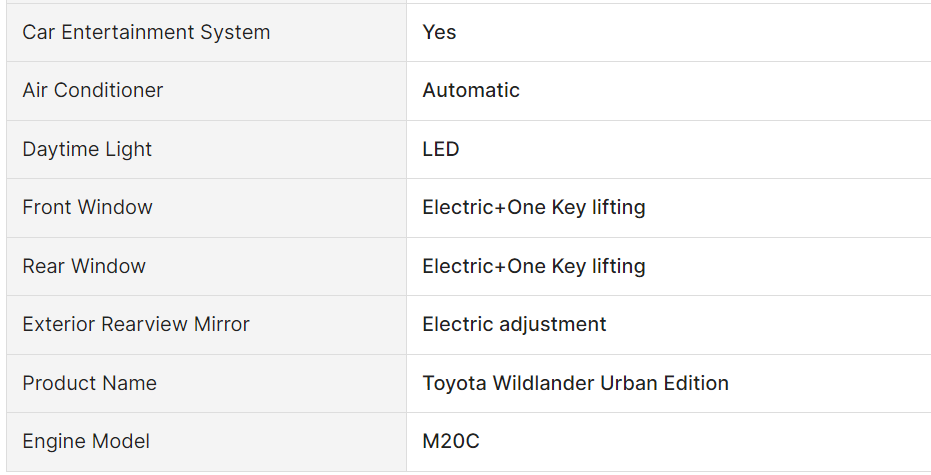Select the Rear Window 'Electric+One Key lifting' value
The image size is (931, 475).
[x=534, y=266]
